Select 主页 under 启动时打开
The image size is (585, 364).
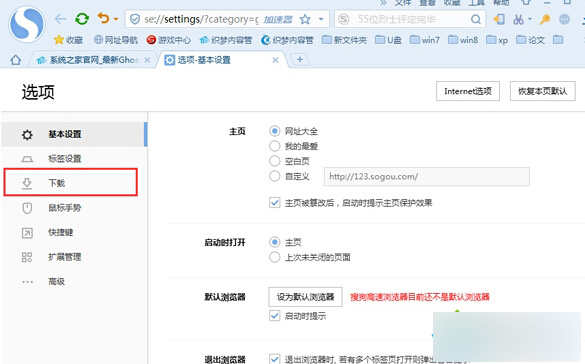click(275, 242)
